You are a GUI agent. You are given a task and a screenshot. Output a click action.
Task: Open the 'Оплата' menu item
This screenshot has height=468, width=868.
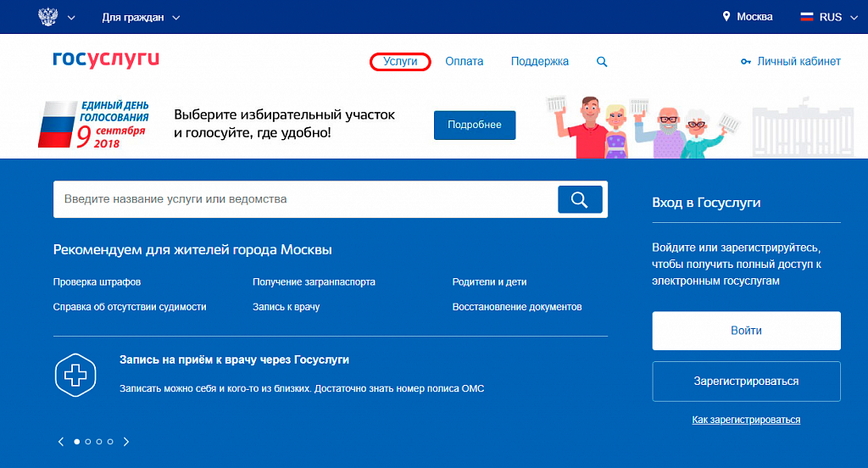[x=464, y=62]
